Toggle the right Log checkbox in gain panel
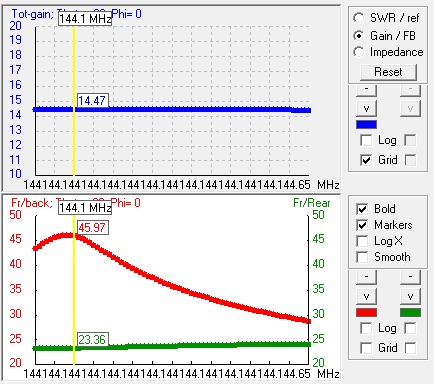Screen dimensions: 434x384 coord(410,140)
